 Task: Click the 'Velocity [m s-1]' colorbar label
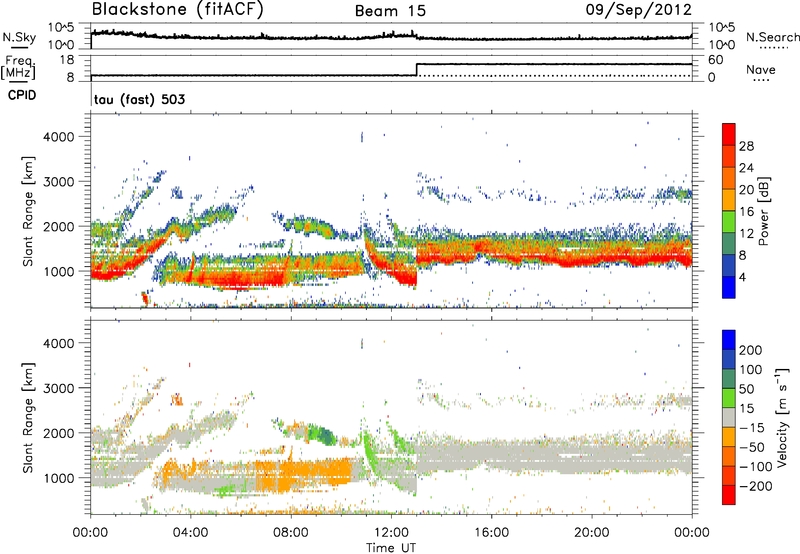coord(782,417)
